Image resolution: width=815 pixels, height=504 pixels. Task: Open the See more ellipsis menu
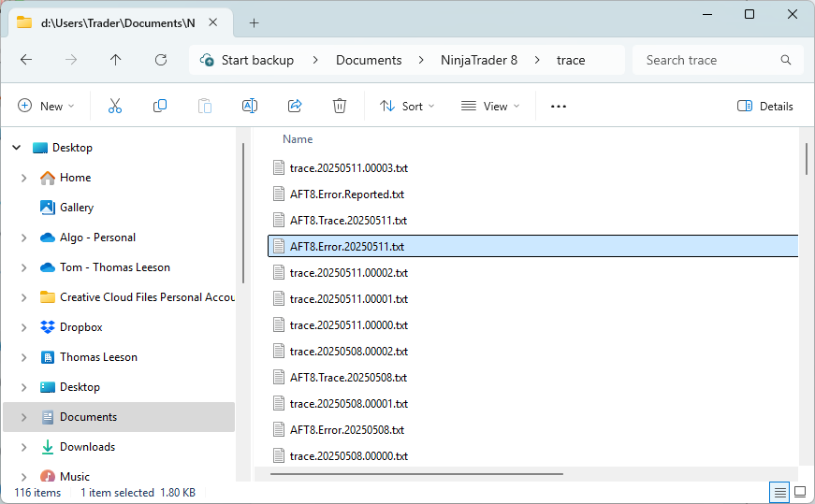559,107
